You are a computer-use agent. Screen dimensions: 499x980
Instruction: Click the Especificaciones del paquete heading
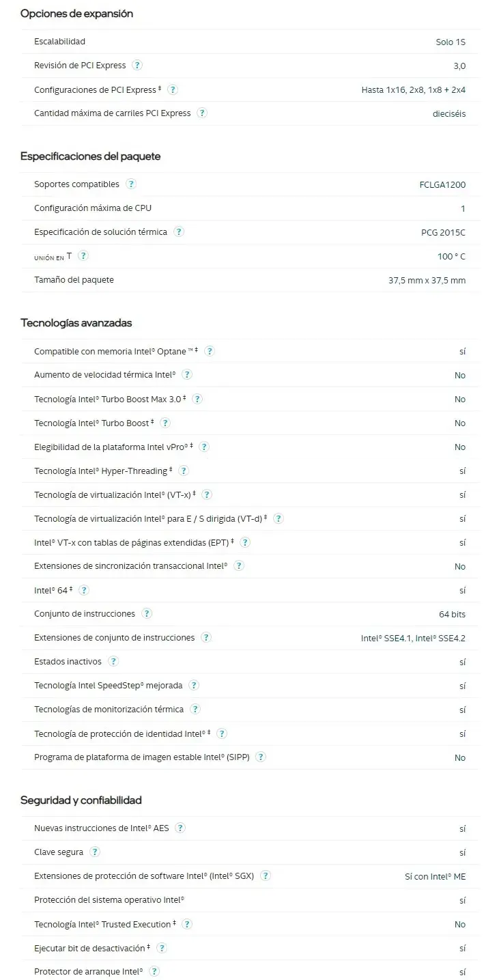point(90,156)
